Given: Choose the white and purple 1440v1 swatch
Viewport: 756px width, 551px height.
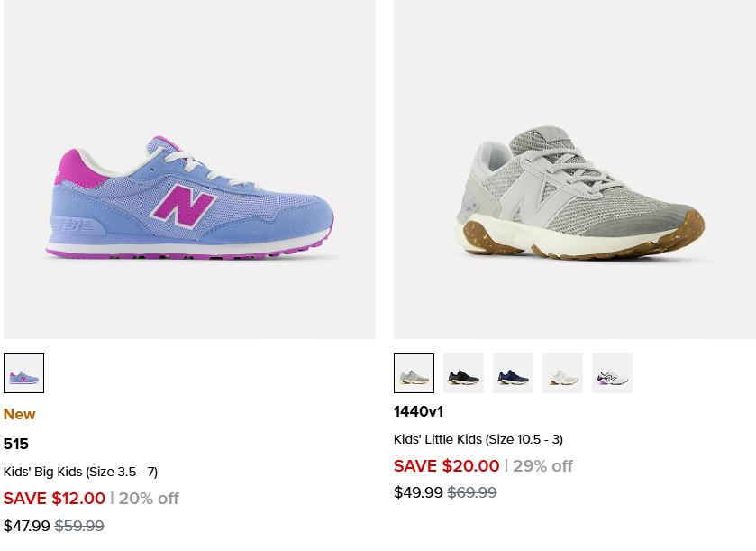Looking at the screenshot, I should (x=612, y=373).
